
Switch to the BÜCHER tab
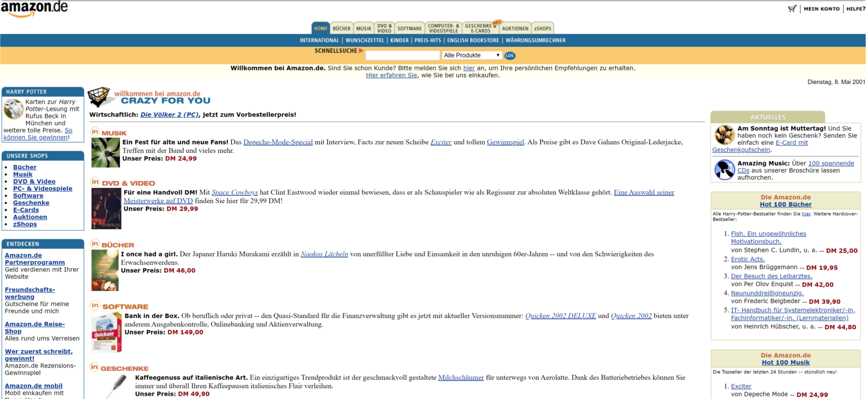pos(342,28)
